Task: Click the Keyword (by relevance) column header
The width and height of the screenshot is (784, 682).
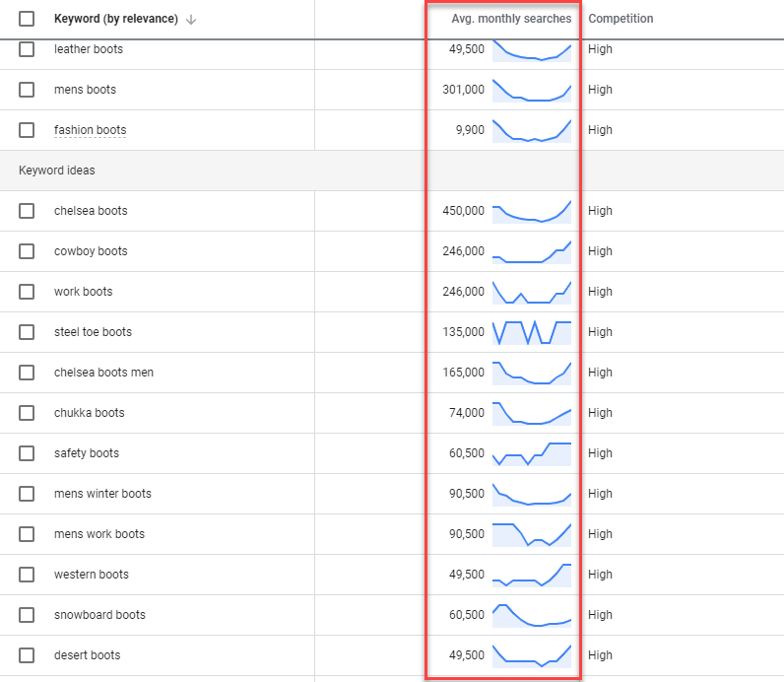Action: click(x=115, y=19)
